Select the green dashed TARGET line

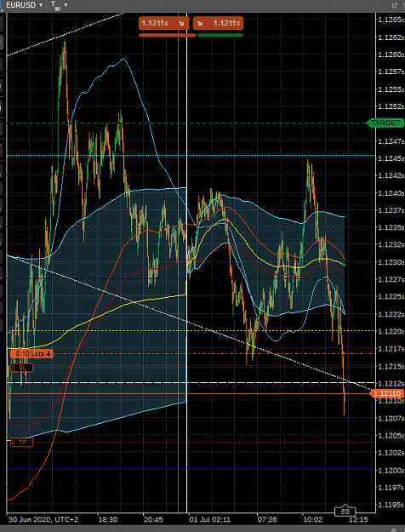(x=186, y=123)
